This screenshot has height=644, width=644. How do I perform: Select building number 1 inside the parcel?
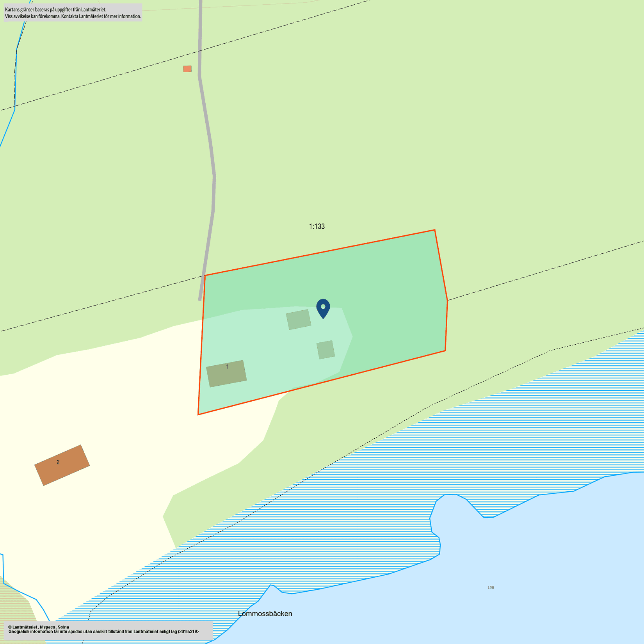(x=226, y=374)
